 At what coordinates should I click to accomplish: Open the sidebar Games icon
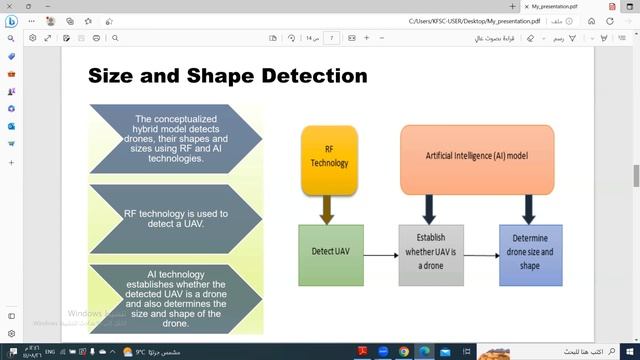coord(11,91)
